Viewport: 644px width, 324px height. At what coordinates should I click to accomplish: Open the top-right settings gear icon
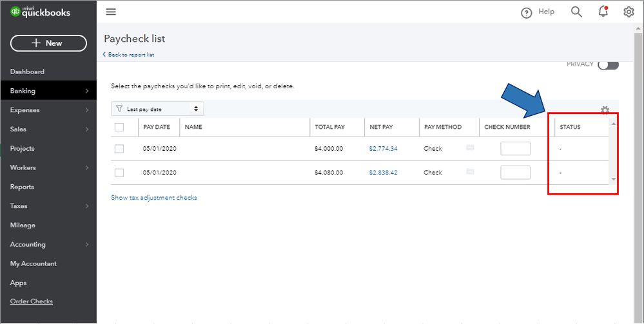tap(629, 12)
